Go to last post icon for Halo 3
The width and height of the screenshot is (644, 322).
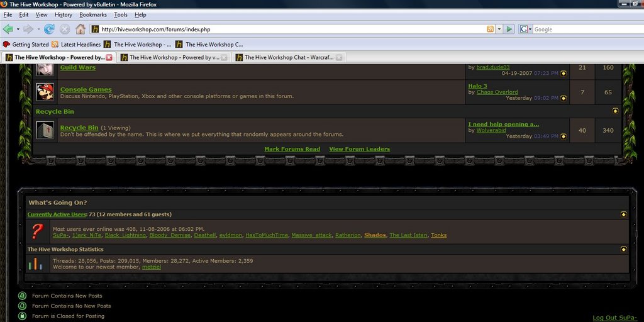[x=563, y=98]
